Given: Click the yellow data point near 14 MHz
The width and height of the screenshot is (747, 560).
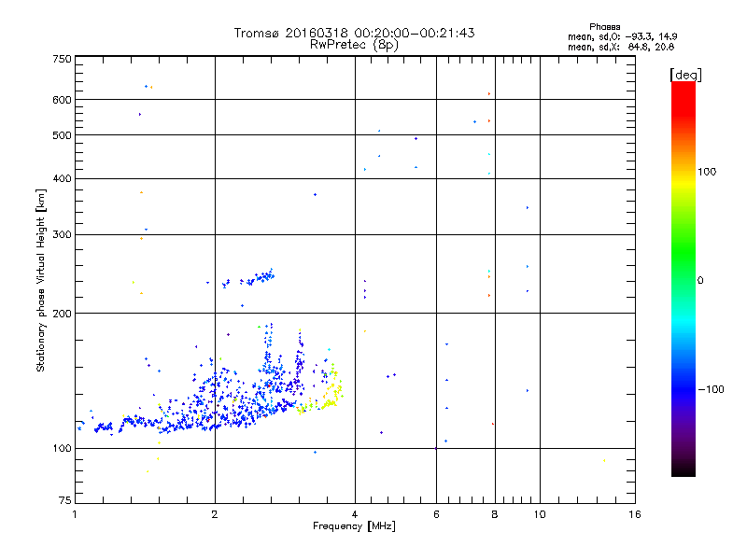Looking at the screenshot, I should [x=604, y=460].
